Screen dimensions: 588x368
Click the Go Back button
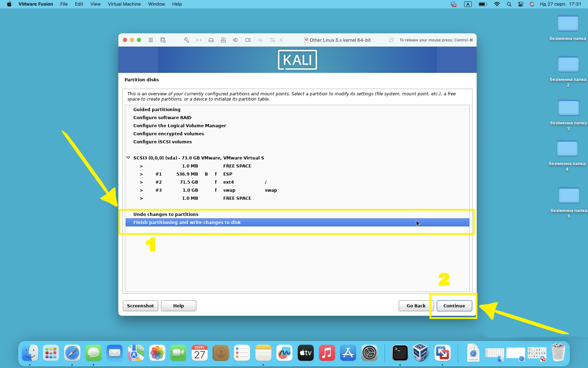click(416, 306)
